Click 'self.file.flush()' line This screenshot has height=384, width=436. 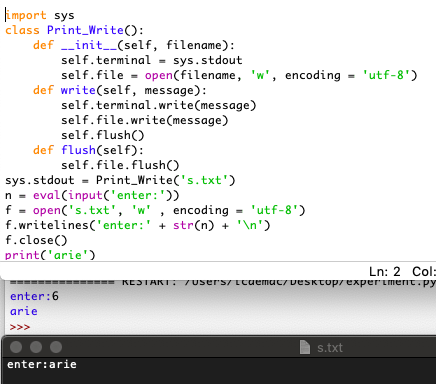coord(120,165)
